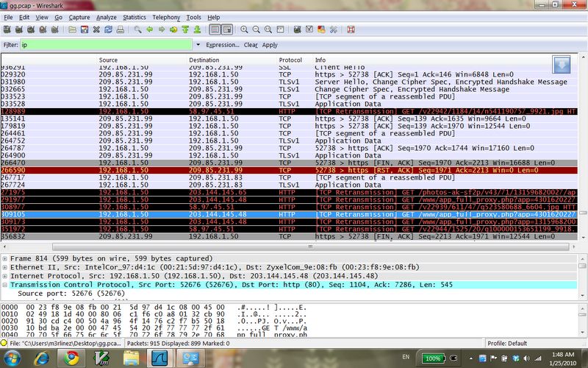This screenshot has width=588, height=368.
Task: Open preferences tools icon
Action: point(334,29)
